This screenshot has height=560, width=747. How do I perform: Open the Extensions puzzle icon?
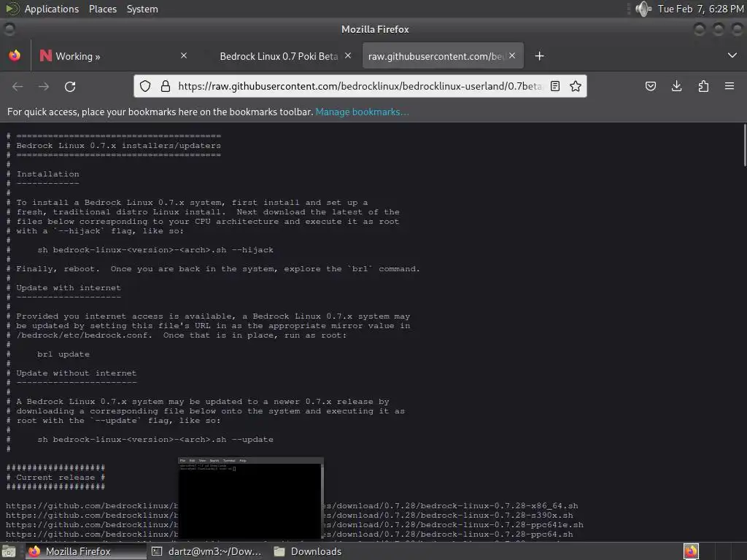coord(703,86)
